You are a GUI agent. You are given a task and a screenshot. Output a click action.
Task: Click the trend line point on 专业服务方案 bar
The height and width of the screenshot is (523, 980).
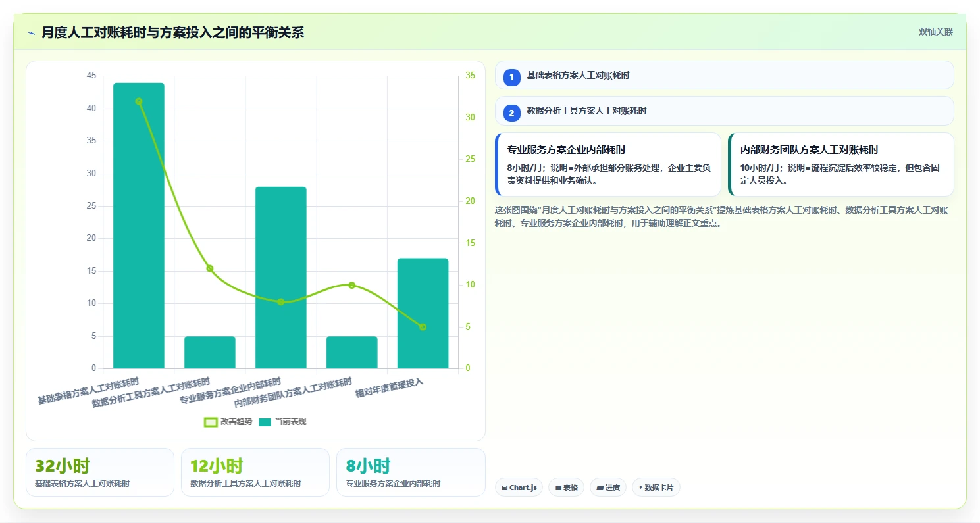click(x=281, y=302)
